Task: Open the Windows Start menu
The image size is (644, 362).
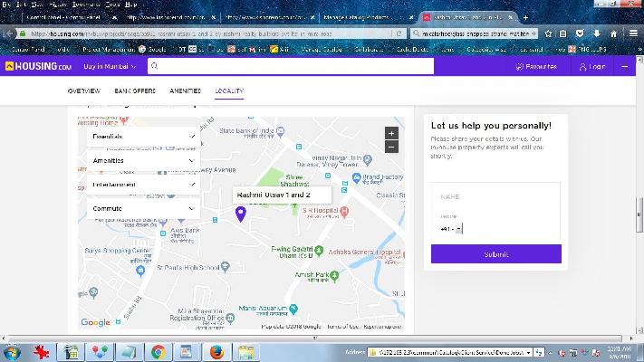Action: [12, 352]
